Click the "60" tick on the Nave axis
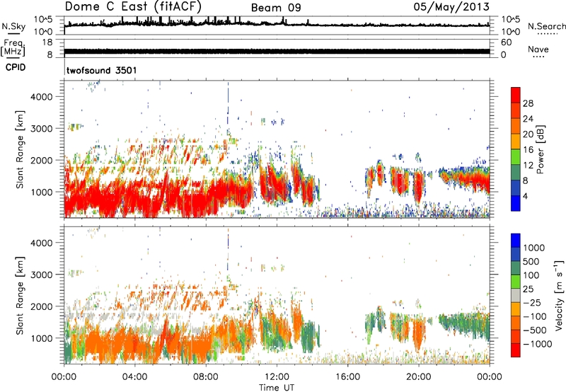 (x=506, y=42)
